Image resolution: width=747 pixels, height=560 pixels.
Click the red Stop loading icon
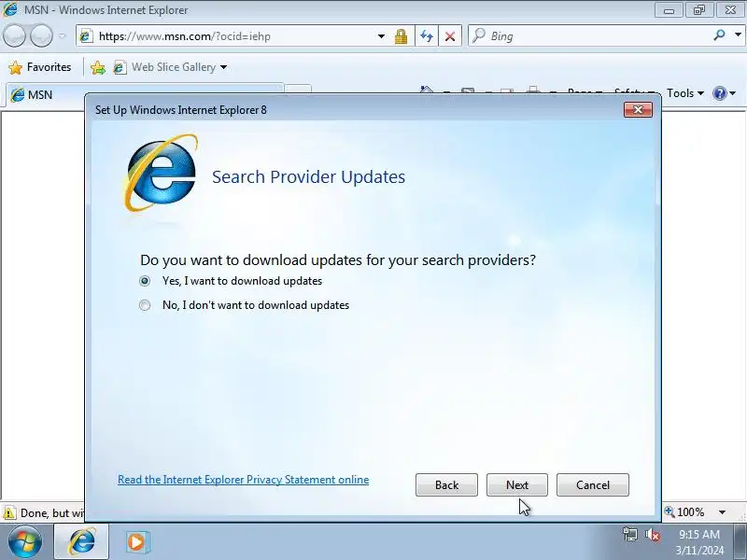[450, 36]
